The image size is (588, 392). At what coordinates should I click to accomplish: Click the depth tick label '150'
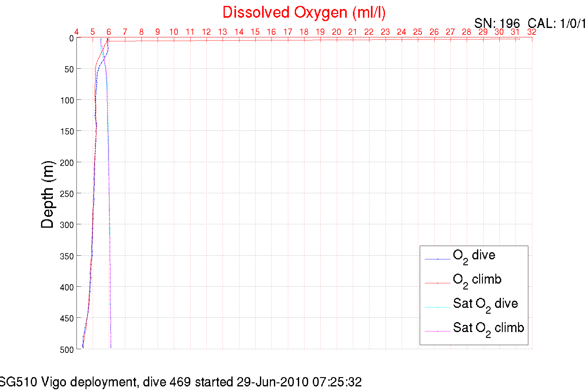point(67,132)
